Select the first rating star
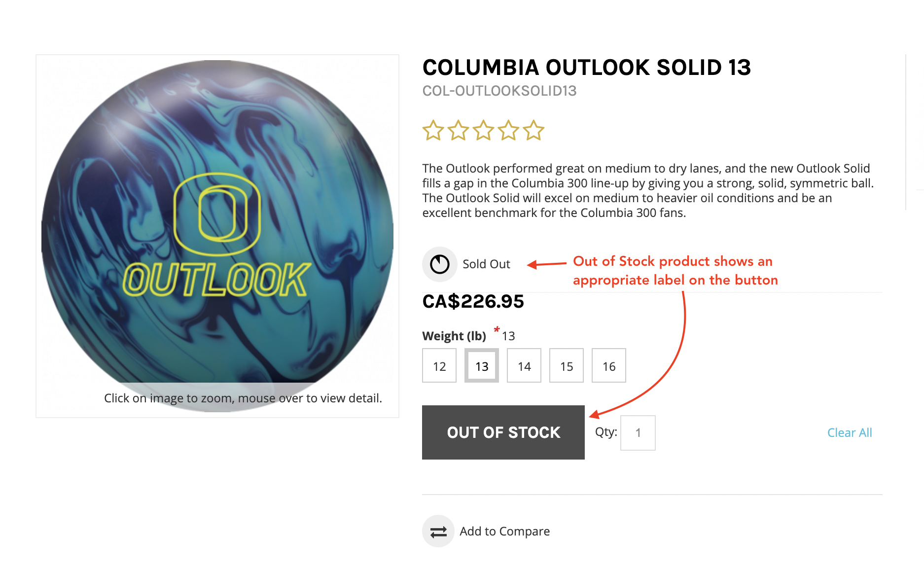Screen dimensions: 924x571 [433, 130]
